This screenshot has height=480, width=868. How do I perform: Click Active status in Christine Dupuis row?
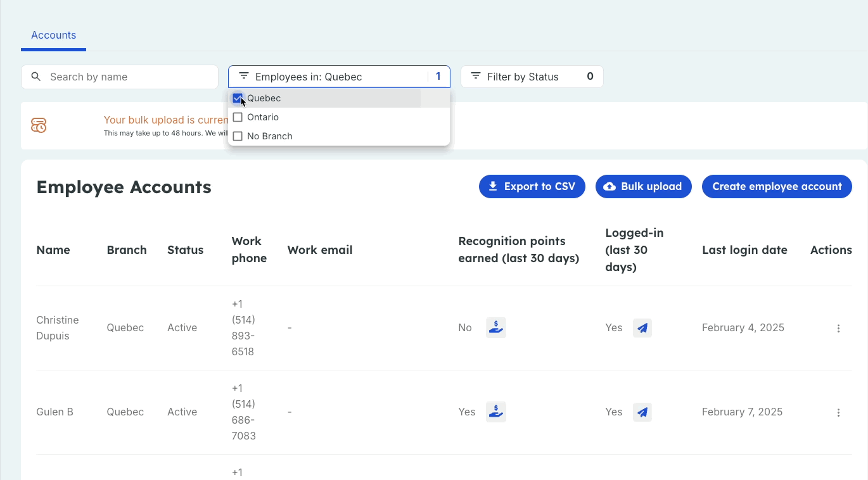point(182,328)
